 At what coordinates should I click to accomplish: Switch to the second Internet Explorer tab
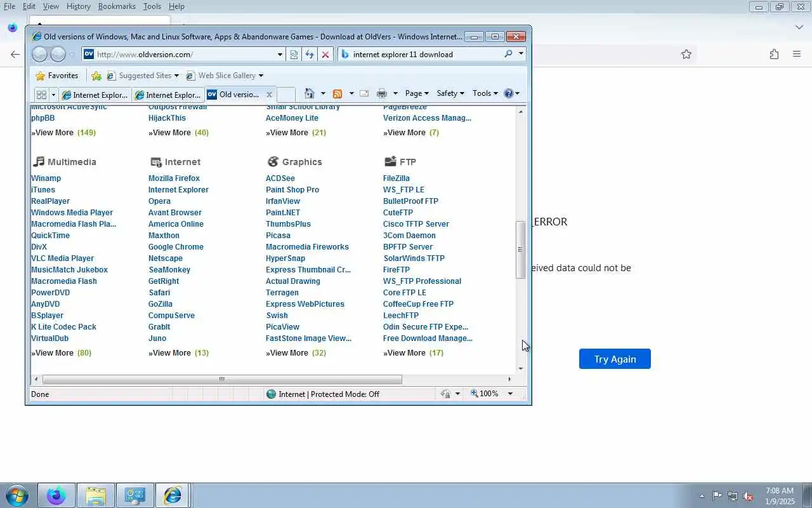click(168, 95)
